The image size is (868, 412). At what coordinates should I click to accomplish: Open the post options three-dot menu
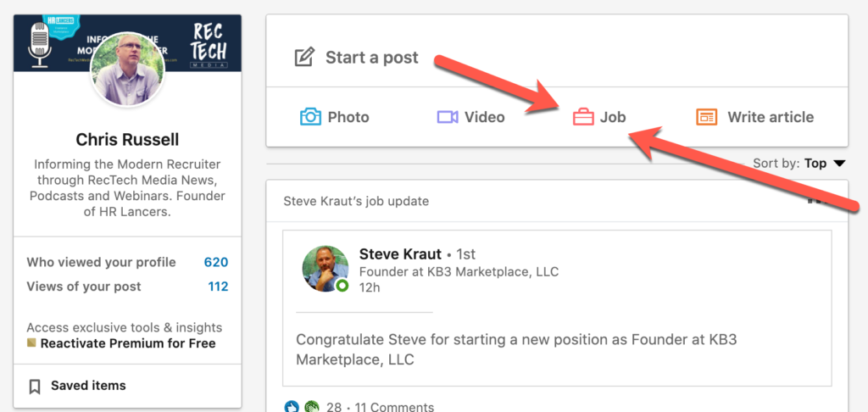[817, 201]
